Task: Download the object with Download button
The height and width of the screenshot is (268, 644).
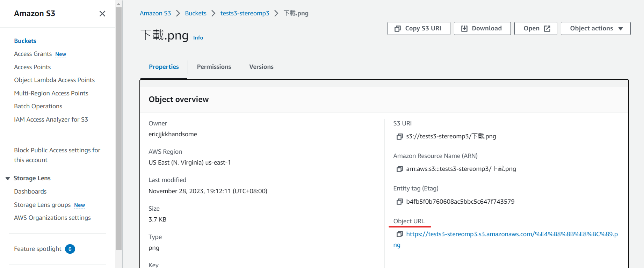Action: click(482, 28)
